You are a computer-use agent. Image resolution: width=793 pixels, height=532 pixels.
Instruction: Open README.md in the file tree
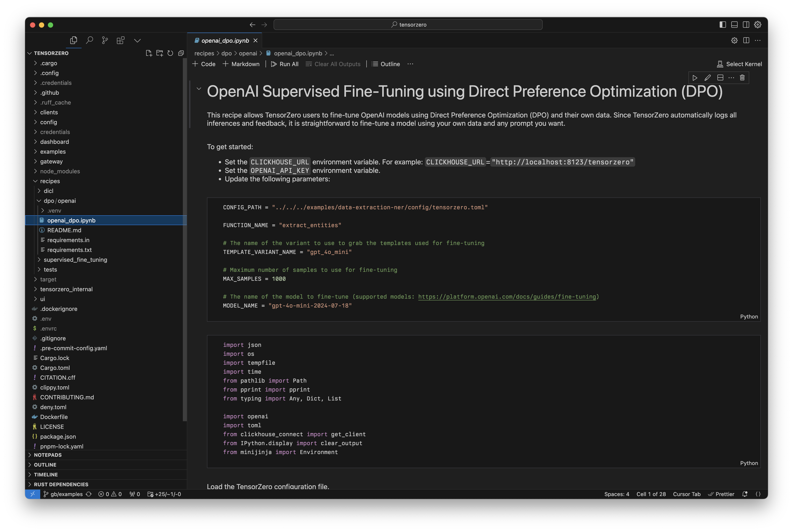tap(64, 230)
